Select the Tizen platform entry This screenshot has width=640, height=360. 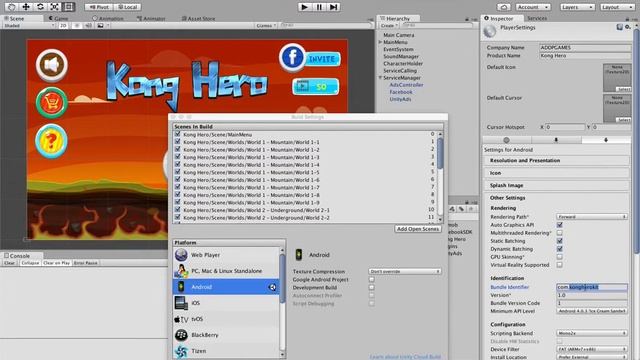coord(227,351)
